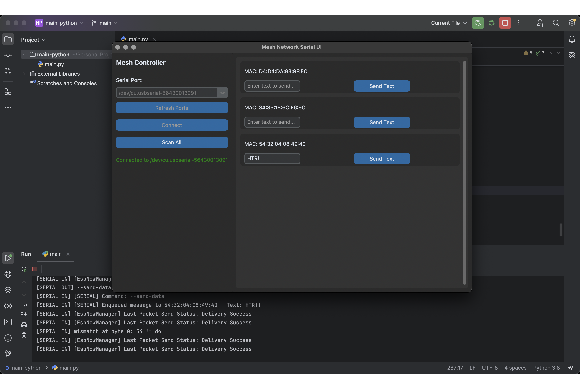Open the Serial Port dropdown

[222, 93]
